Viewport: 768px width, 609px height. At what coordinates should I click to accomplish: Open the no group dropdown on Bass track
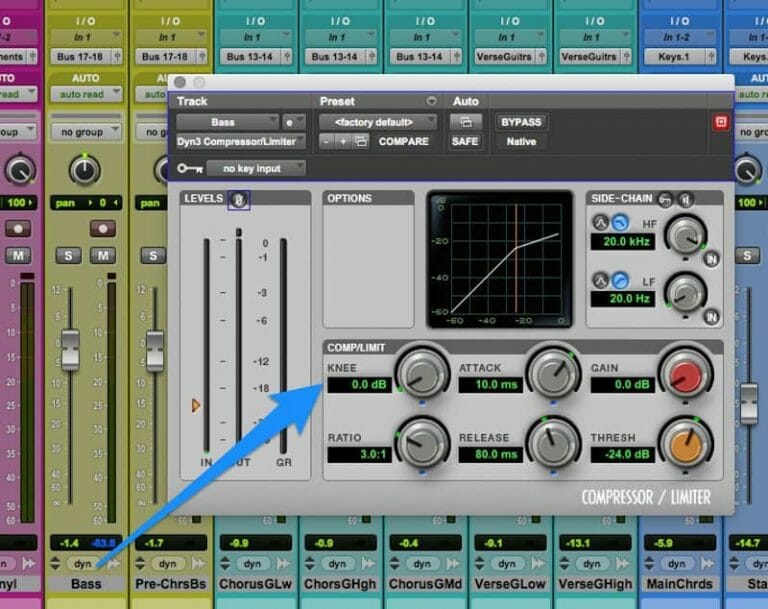(86, 132)
